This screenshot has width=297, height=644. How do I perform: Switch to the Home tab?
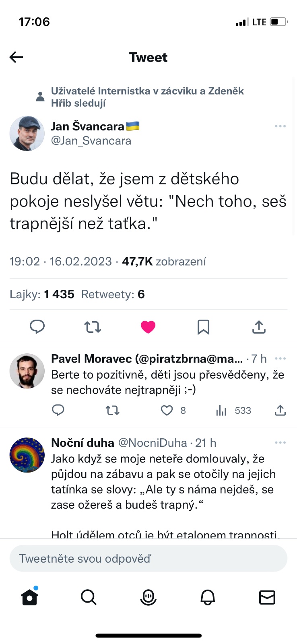29,597
